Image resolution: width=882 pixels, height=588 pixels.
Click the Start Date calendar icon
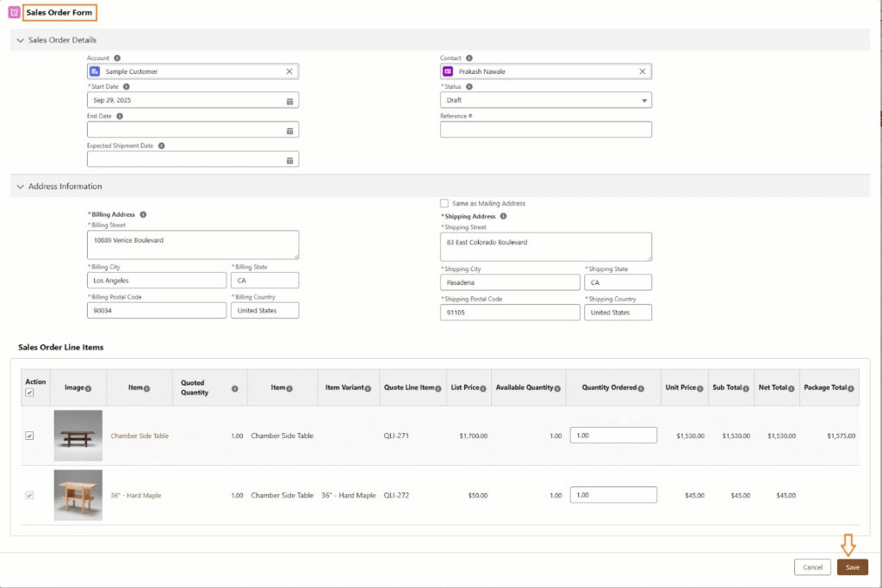point(289,101)
